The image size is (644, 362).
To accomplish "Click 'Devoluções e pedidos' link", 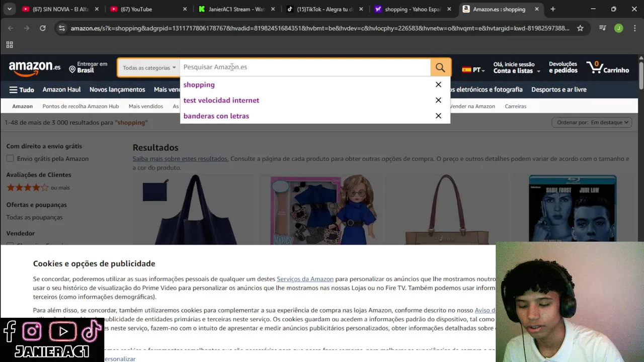I will pyautogui.click(x=563, y=67).
